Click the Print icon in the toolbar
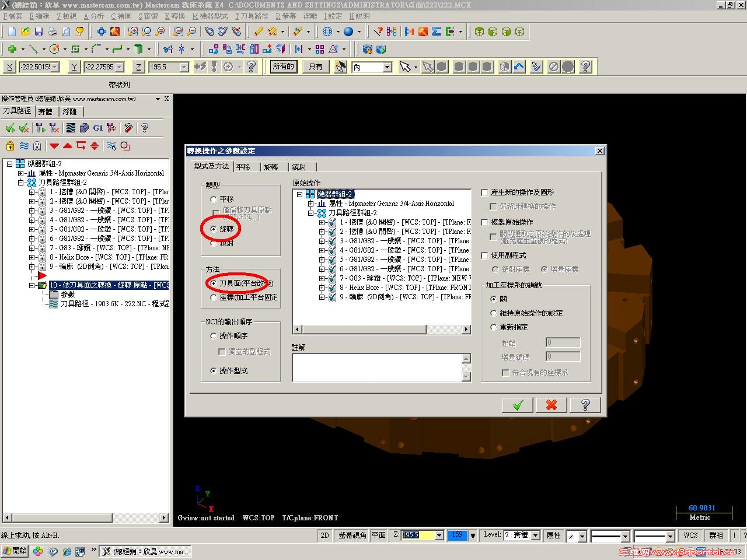 pos(53,32)
